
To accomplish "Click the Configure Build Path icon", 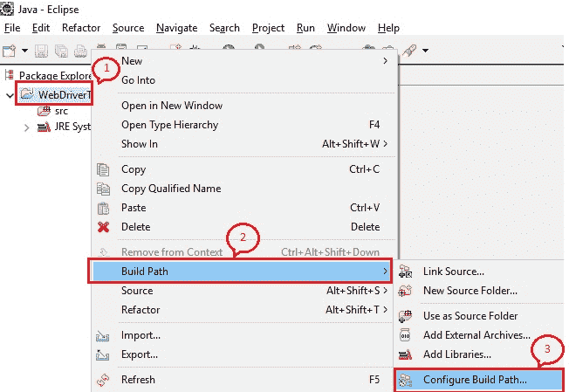I will (x=405, y=381).
